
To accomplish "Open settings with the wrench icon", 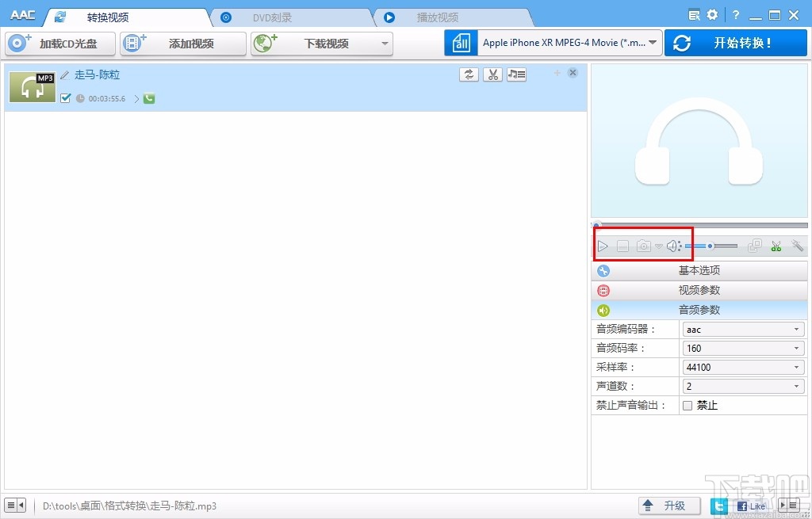I will click(798, 246).
